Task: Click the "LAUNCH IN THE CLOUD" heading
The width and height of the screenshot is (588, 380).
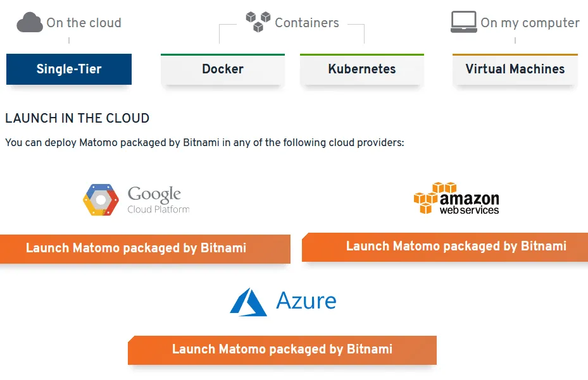Action: pos(77,118)
